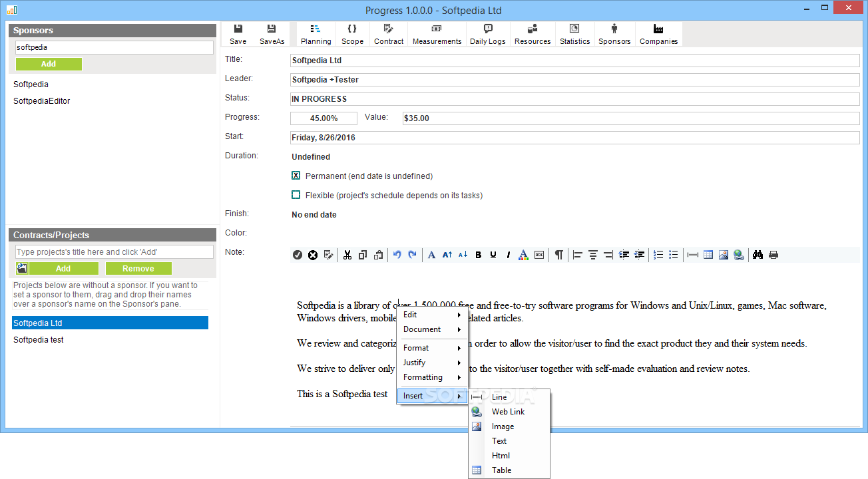Click the cancel X icon in Note toolbar
868x479 pixels.
(x=313, y=255)
